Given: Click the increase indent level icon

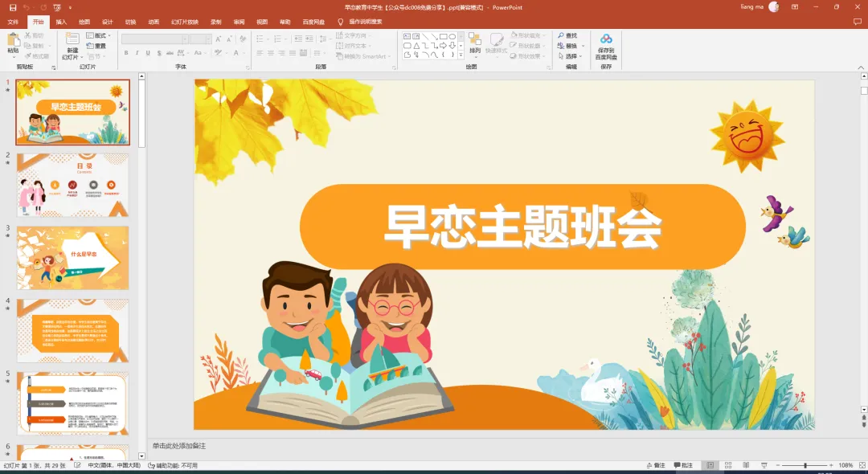Looking at the screenshot, I should pyautogui.click(x=309, y=39).
